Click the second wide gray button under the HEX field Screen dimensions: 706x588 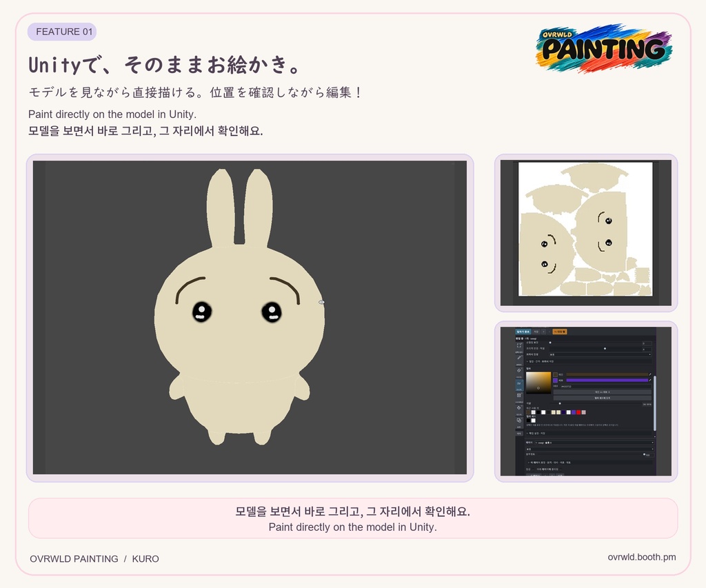pyautogui.click(x=602, y=398)
